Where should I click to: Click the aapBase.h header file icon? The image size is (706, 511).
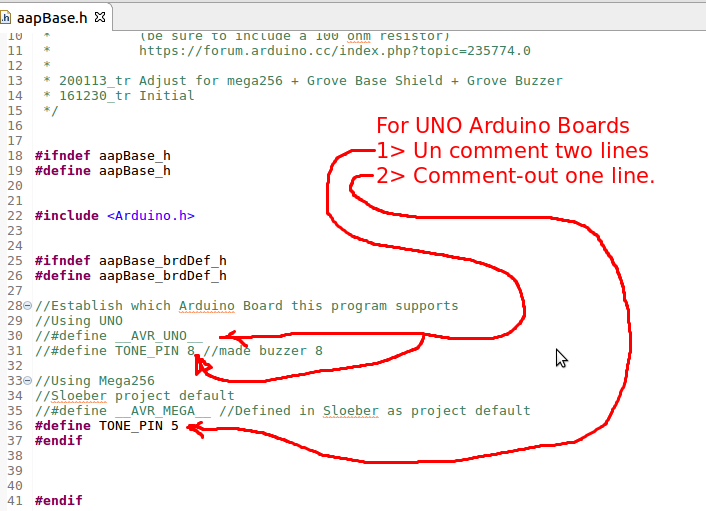[x=7, y=17]
